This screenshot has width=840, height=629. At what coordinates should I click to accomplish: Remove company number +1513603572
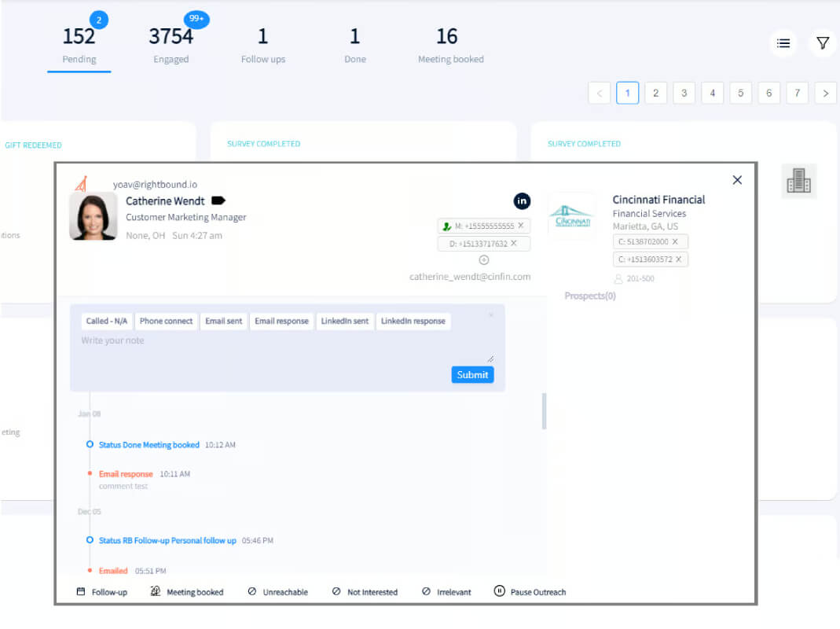pyautogui.click(x=678, y=259)
